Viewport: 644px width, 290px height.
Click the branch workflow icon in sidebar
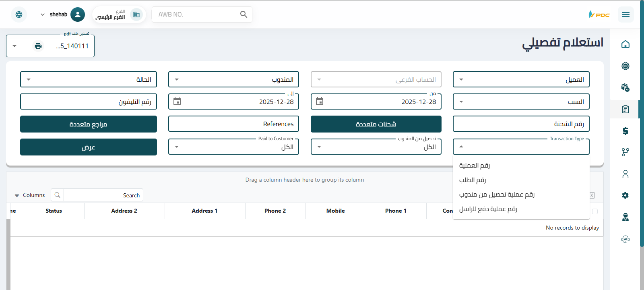(x=625, y=152)
